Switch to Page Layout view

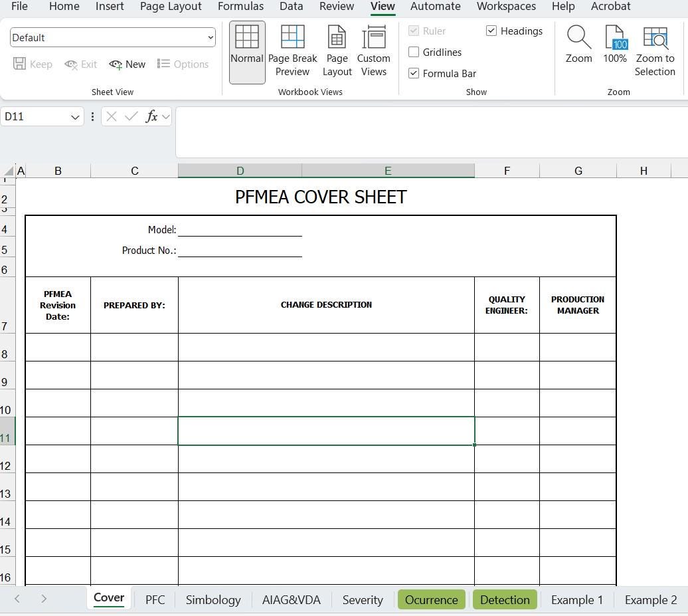point(337,52)
